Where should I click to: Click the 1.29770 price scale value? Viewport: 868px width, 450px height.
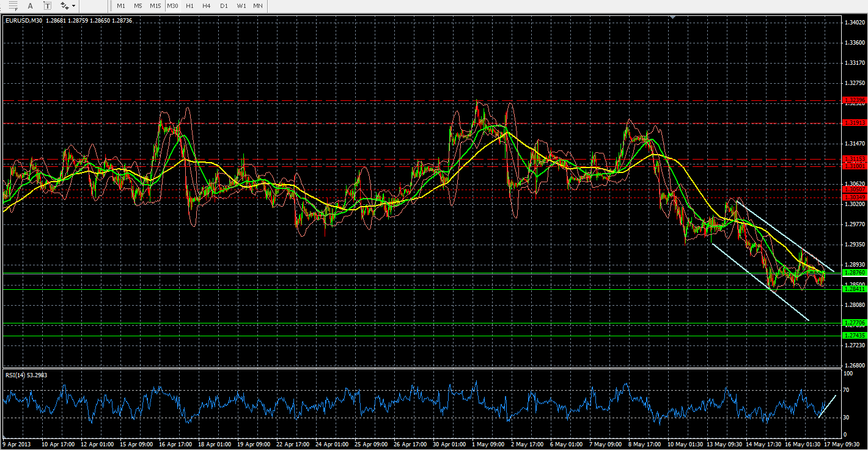click(855, 224)
